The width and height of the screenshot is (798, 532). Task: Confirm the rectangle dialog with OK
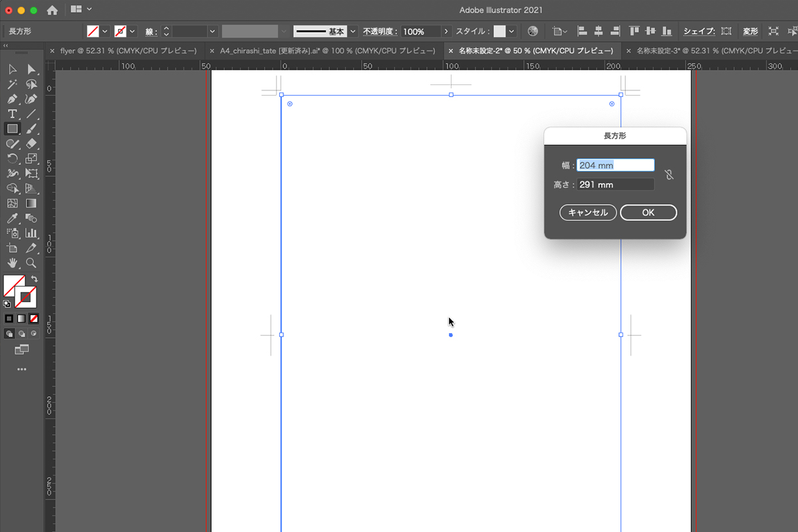click(648, 213)
